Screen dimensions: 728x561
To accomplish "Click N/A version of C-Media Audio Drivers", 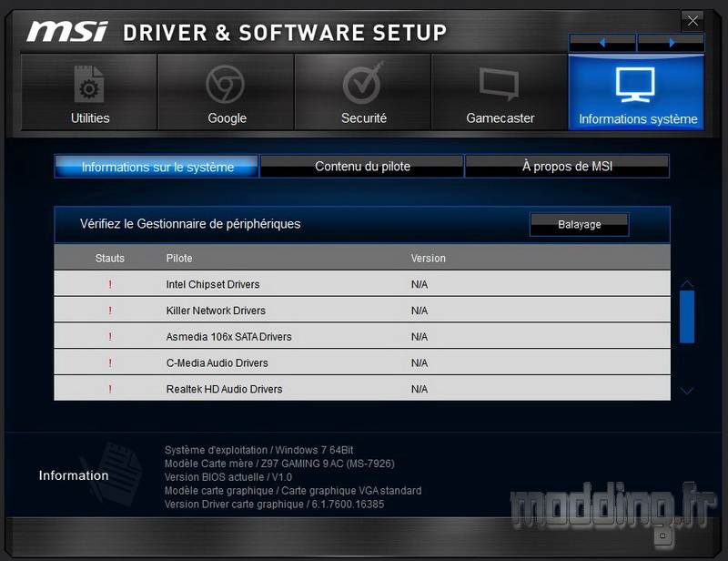I will click(x=420, y=363).
